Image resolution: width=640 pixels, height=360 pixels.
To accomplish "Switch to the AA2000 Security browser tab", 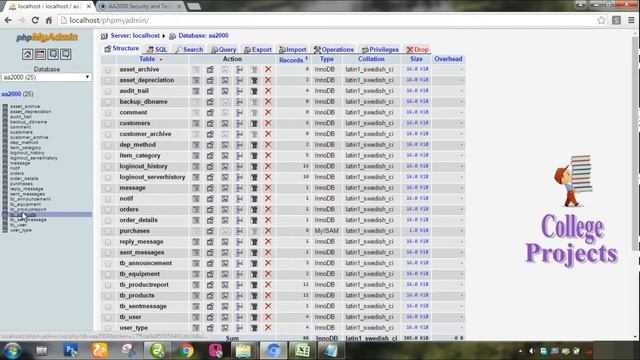I will click(x=140, y=6).
